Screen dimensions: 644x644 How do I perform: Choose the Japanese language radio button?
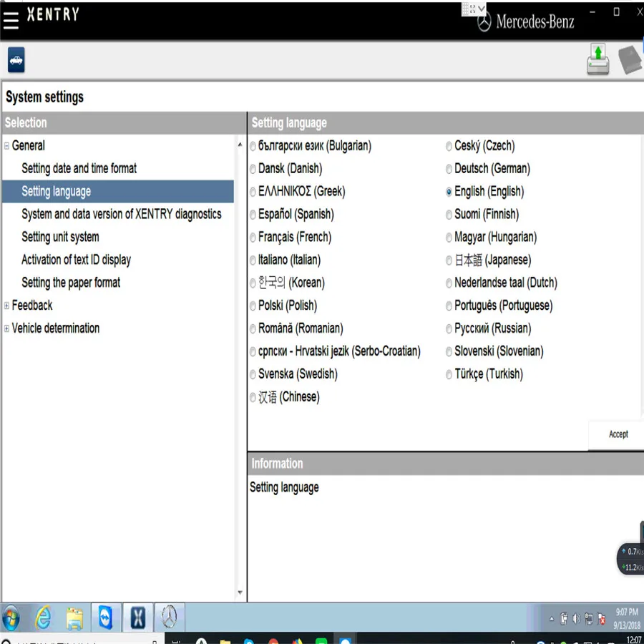pos(449,260)
